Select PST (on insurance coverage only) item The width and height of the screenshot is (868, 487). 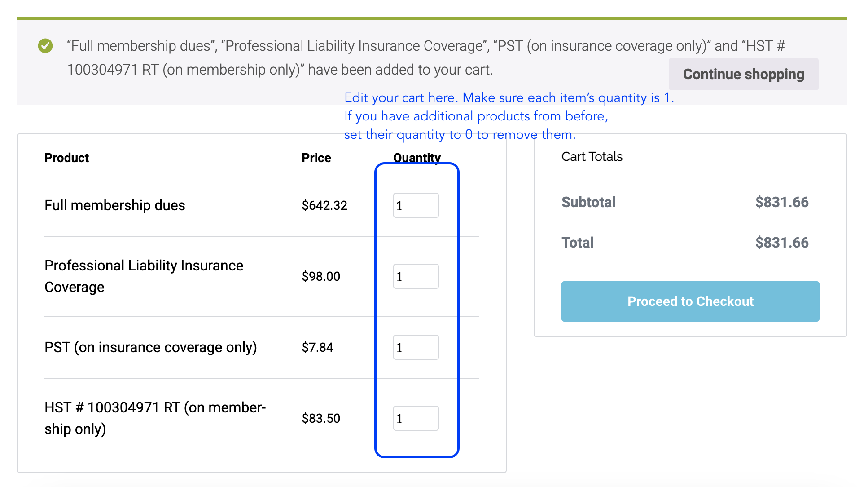tap(150, 348)
